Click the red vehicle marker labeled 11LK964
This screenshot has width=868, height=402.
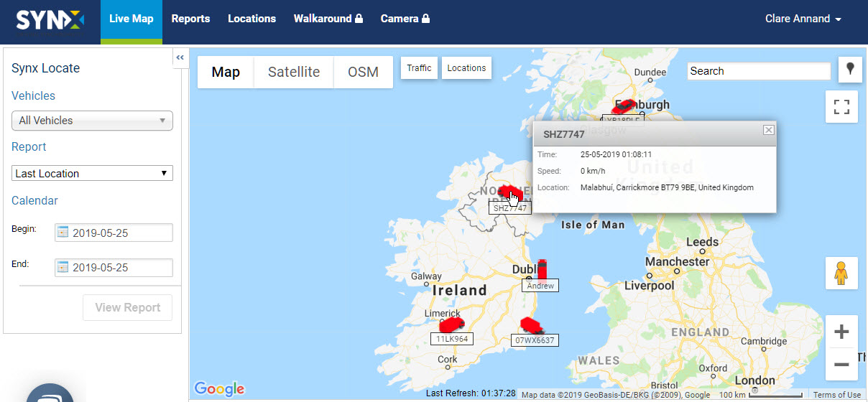point(453,326)
